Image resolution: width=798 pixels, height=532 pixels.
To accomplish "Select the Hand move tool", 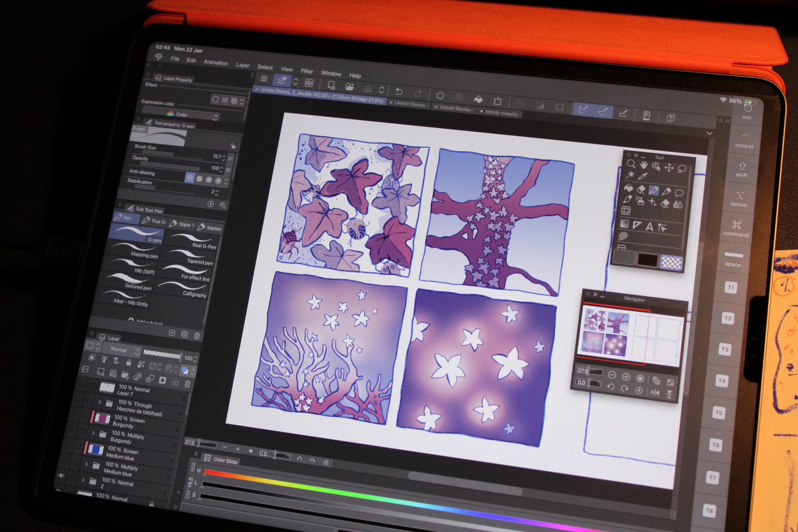I will (644, 165).
